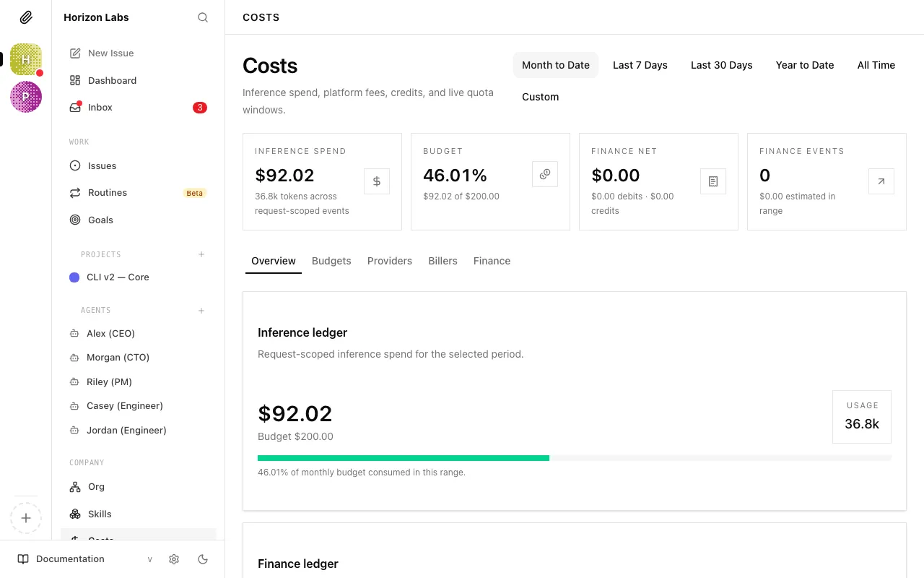Click the USAGE 36.8k box
Image resolution: width=924 pixels, height=578 pixels.
[x=862, y=417]
